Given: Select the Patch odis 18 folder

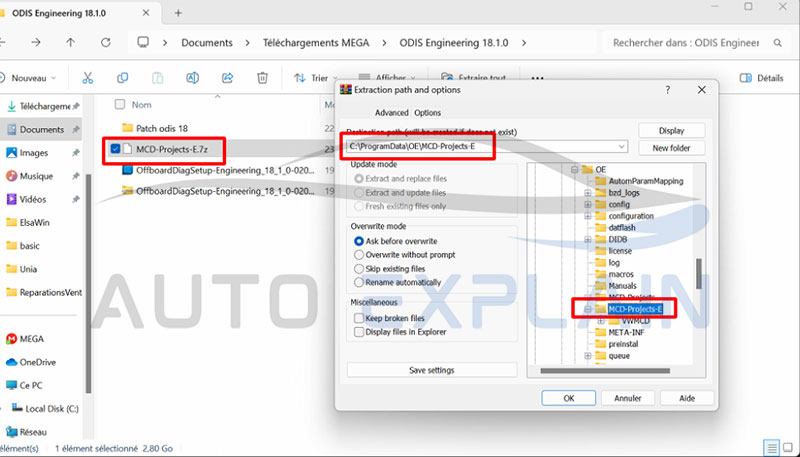Looking at the screenshot, I should click(x=162, y=128).
